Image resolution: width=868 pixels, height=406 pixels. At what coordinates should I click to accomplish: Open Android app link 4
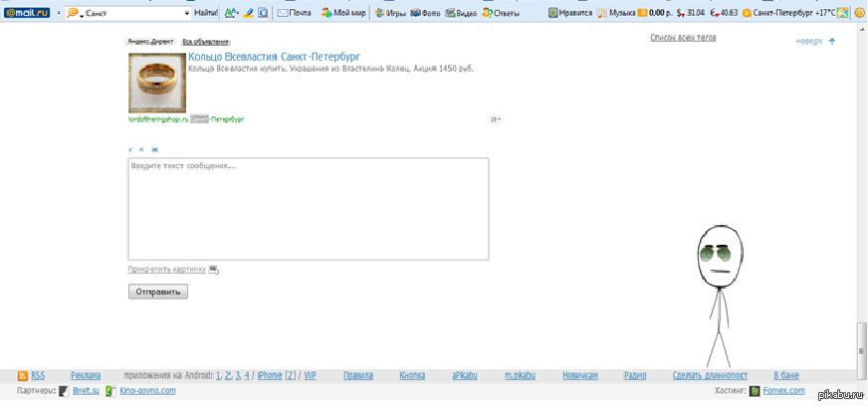247,375
